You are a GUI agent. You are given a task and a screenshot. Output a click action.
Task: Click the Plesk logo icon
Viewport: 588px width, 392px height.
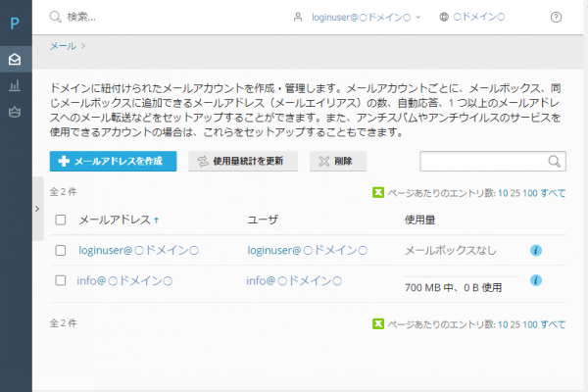pyautogui.click(x=16, y=24)
